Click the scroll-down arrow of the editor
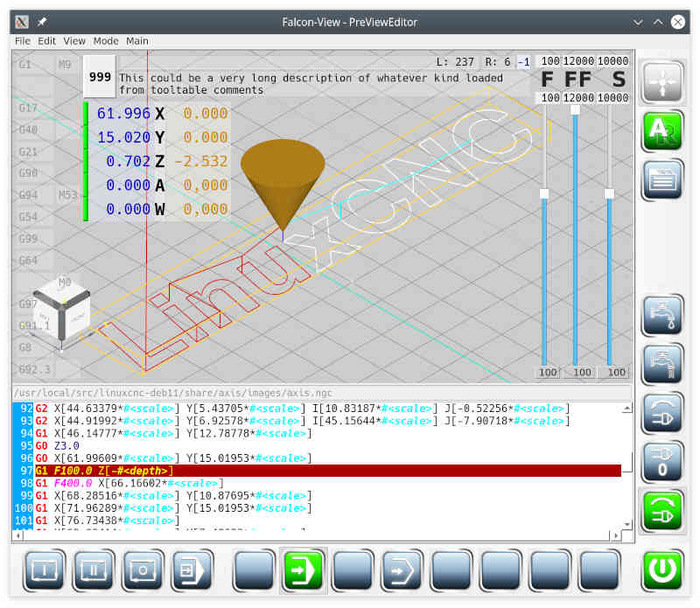700x608 pixels. [x=627, y=524]
